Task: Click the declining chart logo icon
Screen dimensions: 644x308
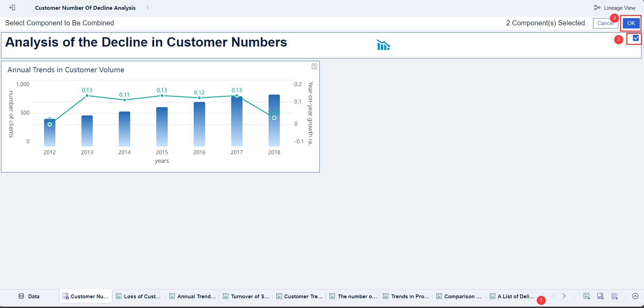Action: tap(383, 45)
